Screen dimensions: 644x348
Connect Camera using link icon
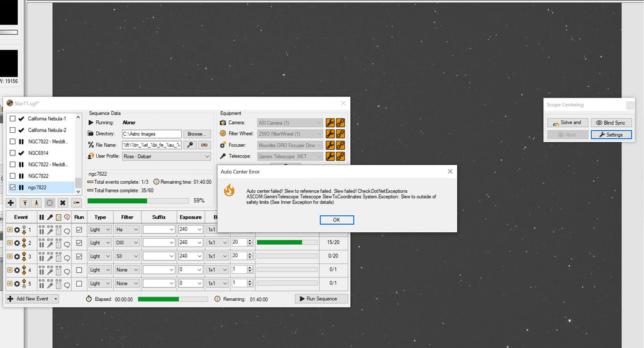click(x=340, y=123)
